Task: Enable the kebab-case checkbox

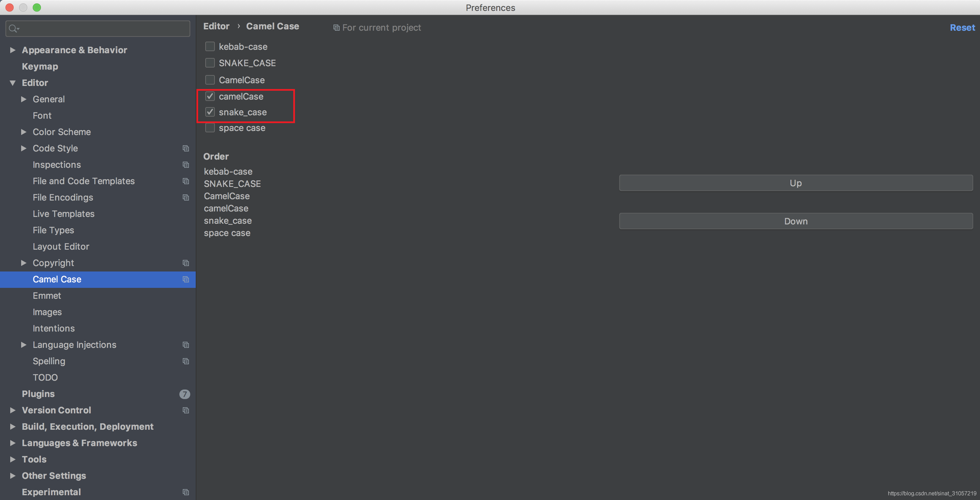Action: click(210, 46)
